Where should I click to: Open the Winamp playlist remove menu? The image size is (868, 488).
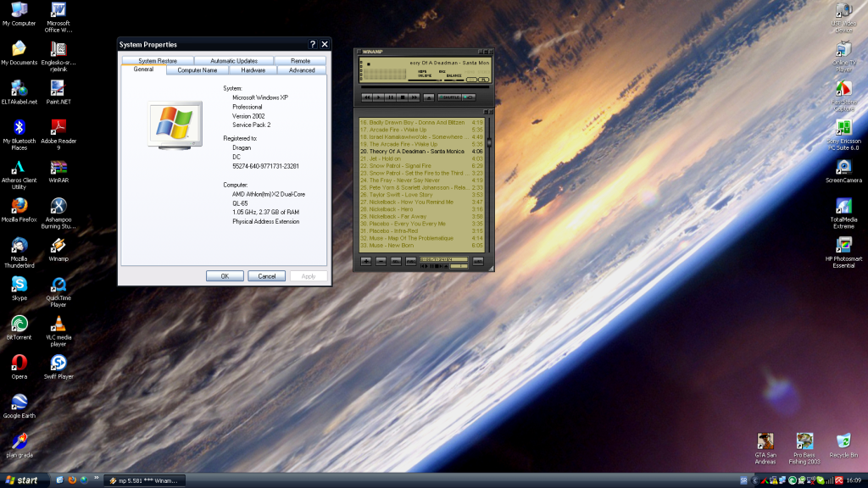(381, 261)
